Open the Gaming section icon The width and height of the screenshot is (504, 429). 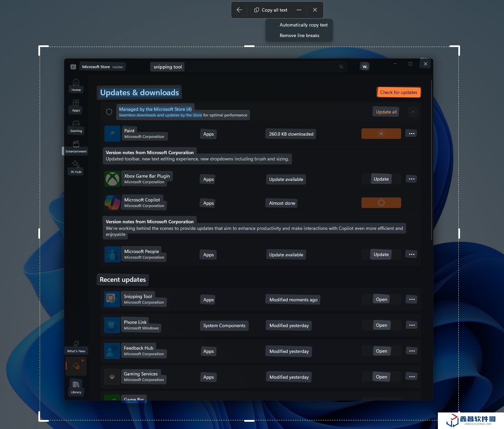click(x=76, y=126)
